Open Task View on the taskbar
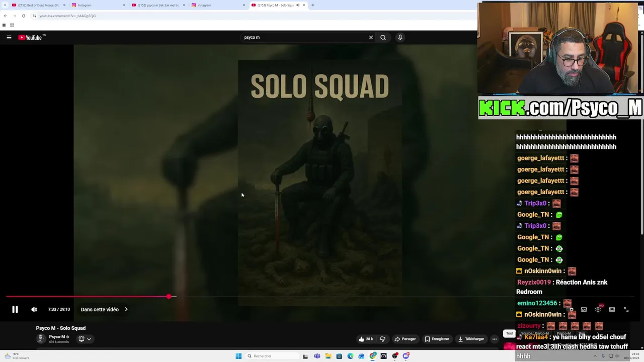This screenshot has width=644, height=362. (x=305, y=356)
